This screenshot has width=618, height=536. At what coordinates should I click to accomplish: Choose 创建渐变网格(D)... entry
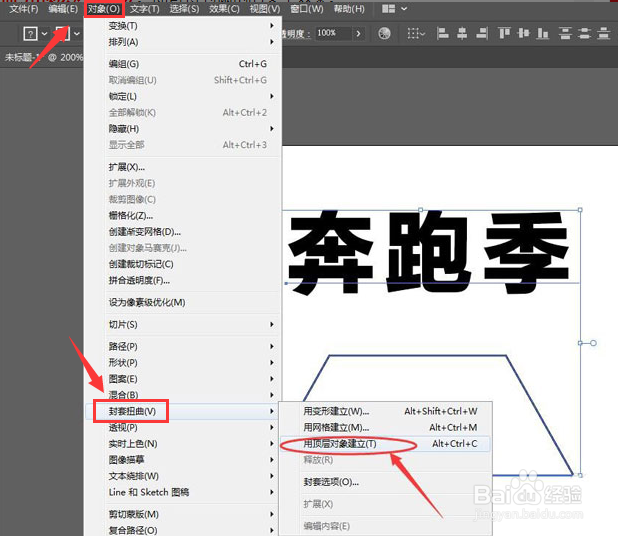pos(183,232)
